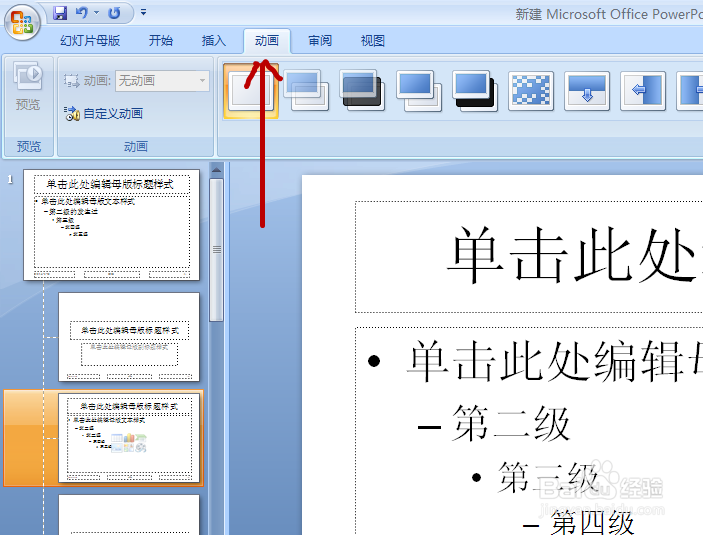Switch to the 开始 tab
703x535 pixels.
point(161,41)
